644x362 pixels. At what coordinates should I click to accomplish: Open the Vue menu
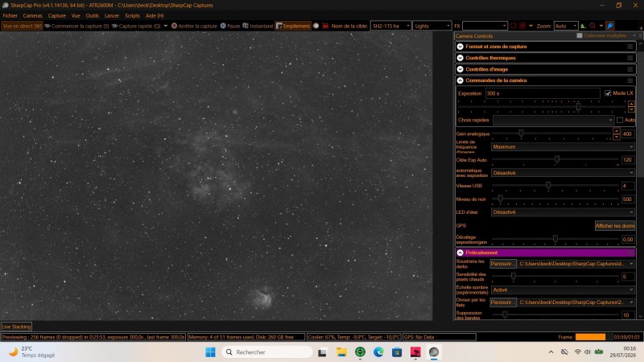[x=76, y=15]
